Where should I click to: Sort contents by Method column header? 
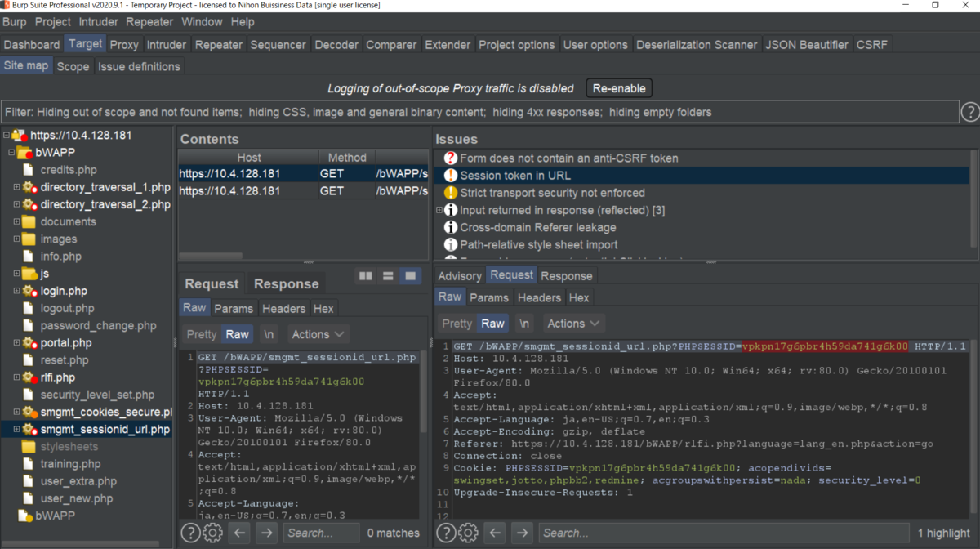348,157
